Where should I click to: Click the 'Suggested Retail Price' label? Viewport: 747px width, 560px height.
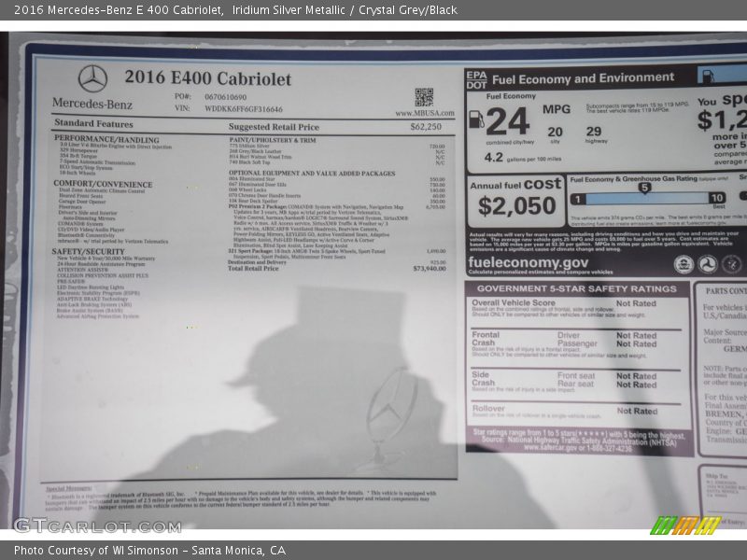[x=274, y=127]
